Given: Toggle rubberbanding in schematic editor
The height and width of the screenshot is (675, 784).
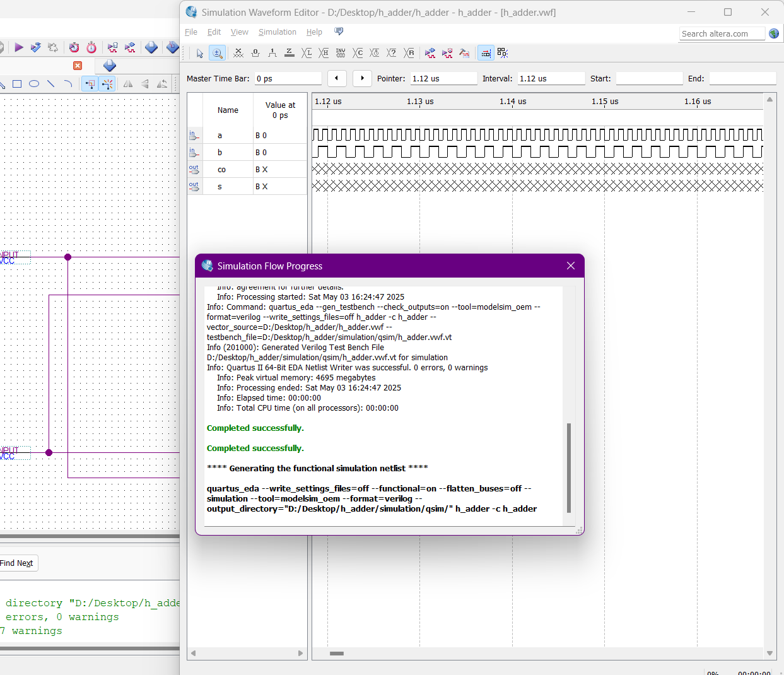Looking at the screenshot, I should coord(107,84).
